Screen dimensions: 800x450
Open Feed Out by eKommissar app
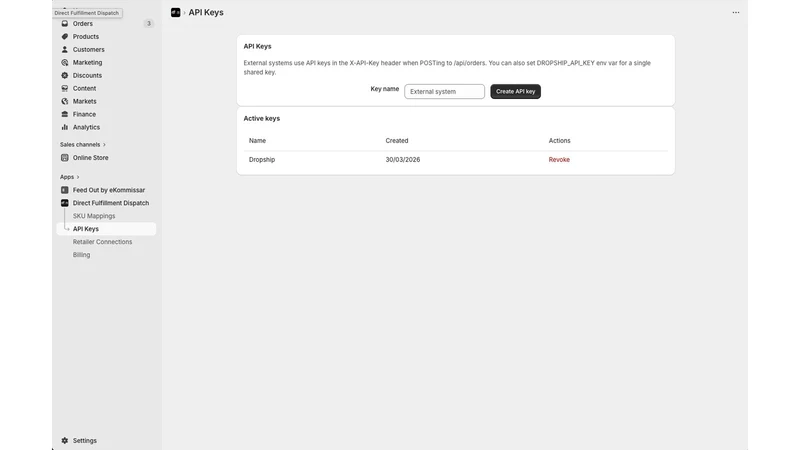pos(109,190)
